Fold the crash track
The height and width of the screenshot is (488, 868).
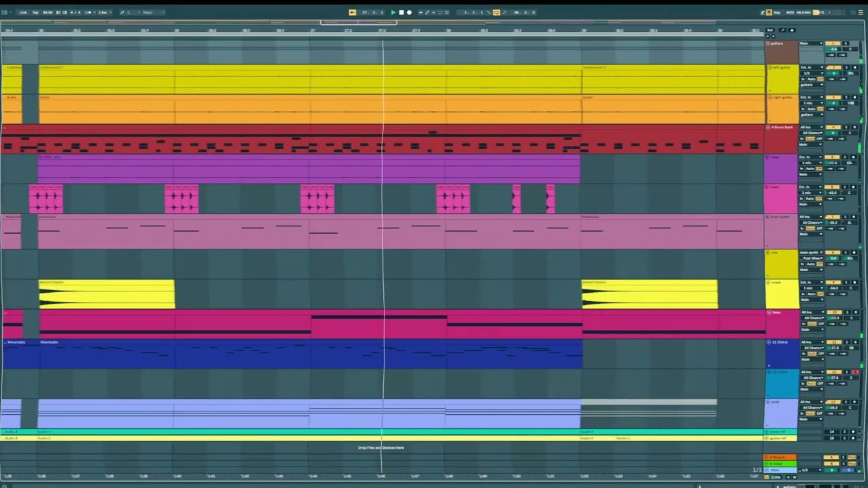(x=768, y=283)
